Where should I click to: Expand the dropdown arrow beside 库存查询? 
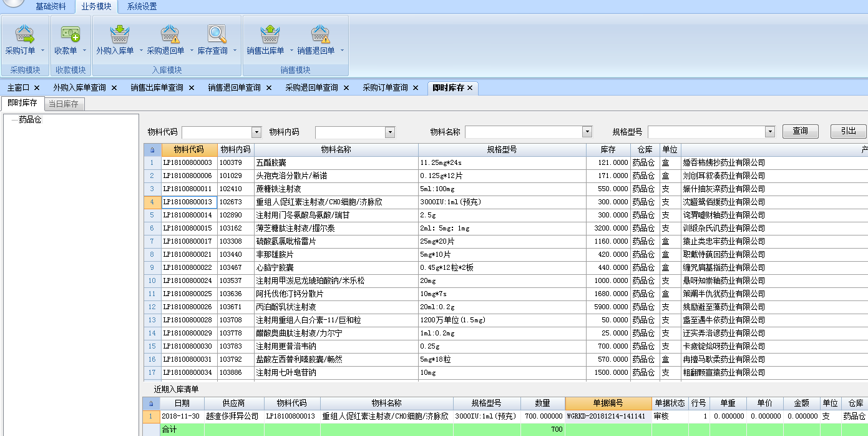[x=235, y=51]
